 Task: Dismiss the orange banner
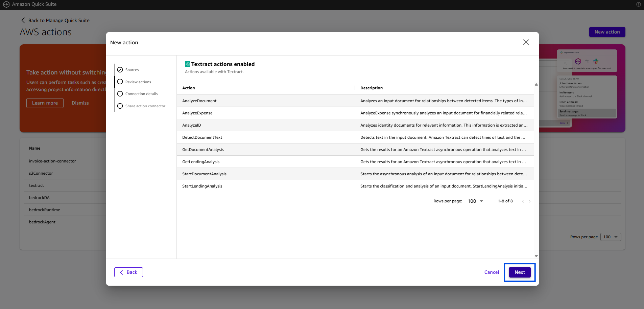80,103
